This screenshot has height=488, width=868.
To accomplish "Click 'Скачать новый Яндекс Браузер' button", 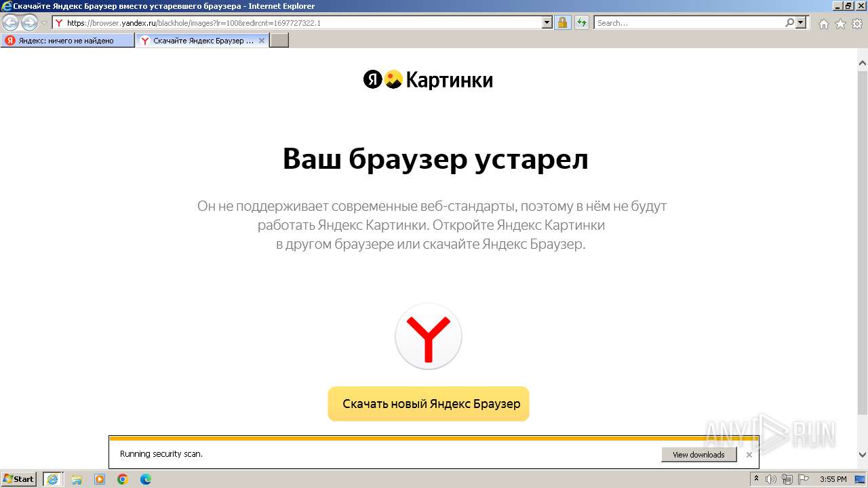I will [x=429, y=404].
